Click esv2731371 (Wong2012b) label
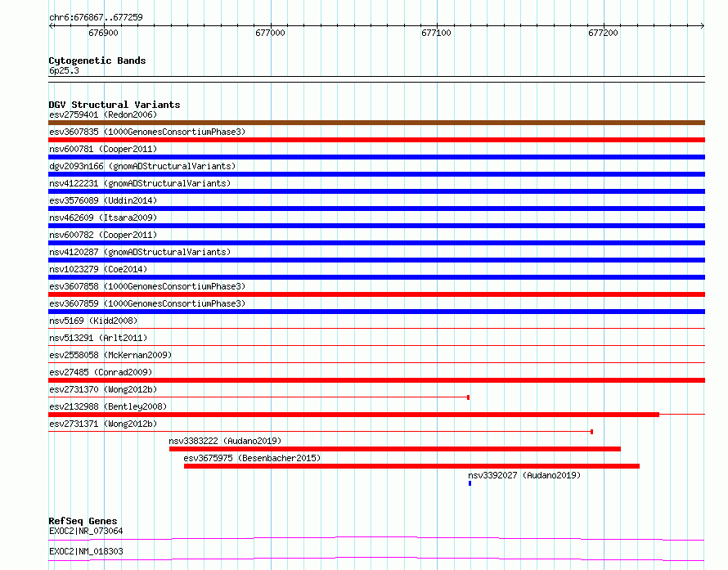Viewport: 728px width, 570px height. (103, 424)
